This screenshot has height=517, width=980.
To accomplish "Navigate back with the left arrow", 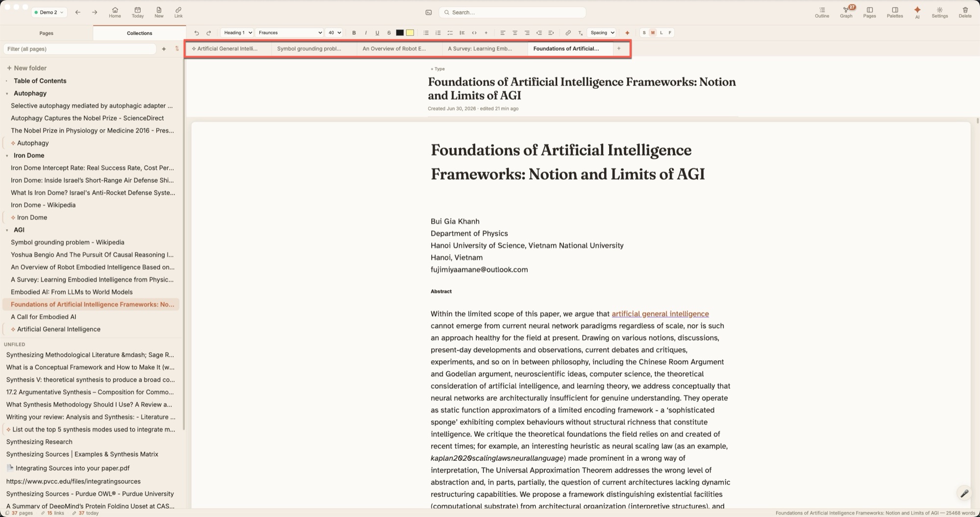I will click(x=77, y=12).
